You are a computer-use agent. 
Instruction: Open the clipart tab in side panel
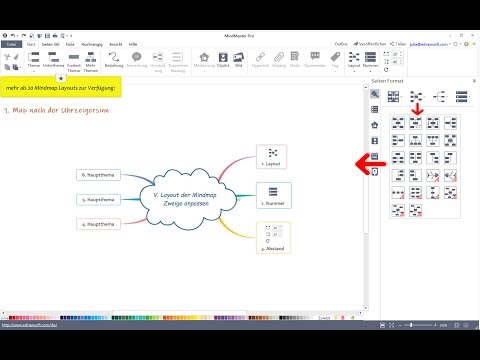coord(375,141)
